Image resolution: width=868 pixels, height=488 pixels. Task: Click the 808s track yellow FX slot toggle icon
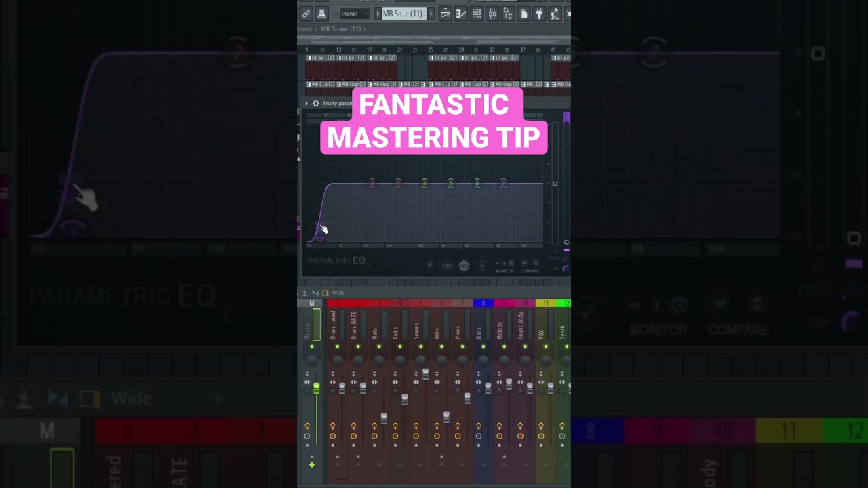(437, 426)
